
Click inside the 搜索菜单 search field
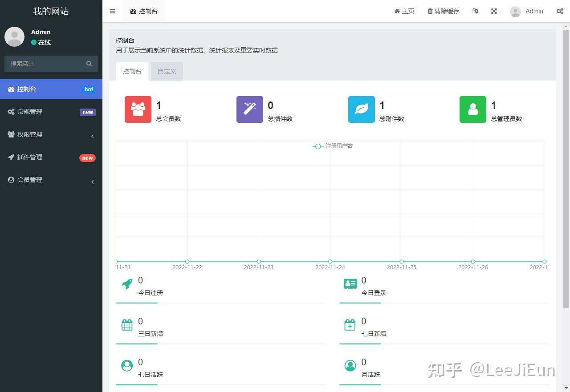[x=45, y=64]
